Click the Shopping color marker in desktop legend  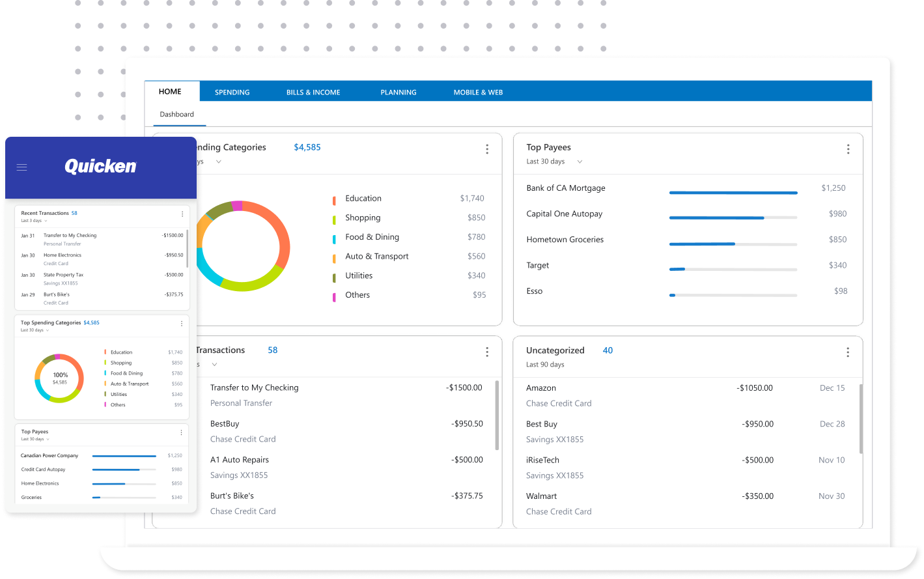(334, 220)
